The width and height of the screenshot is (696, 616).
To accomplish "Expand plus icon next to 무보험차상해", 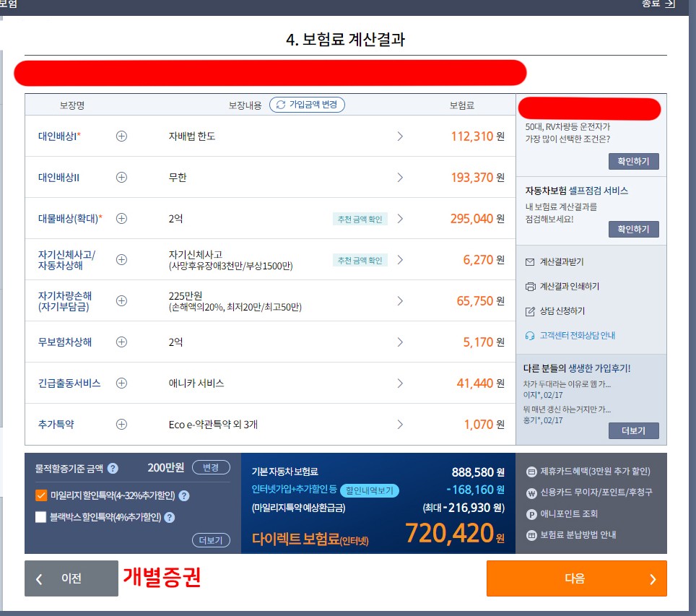I will (x=121, y=342).
